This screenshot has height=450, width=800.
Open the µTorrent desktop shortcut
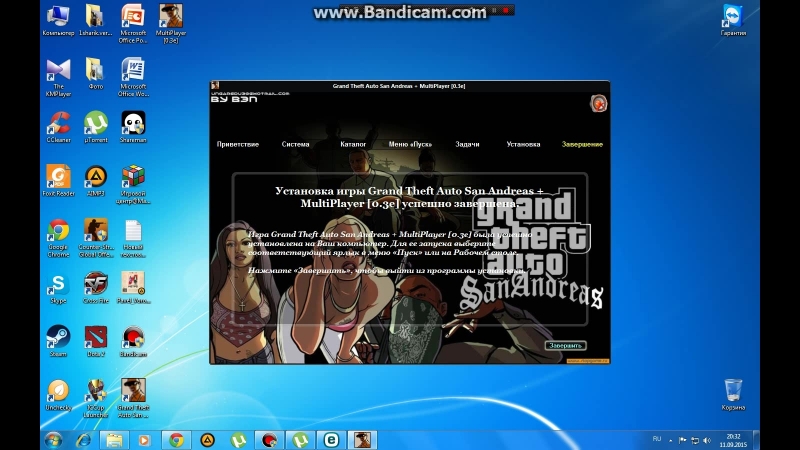click(x=95, y=127)
